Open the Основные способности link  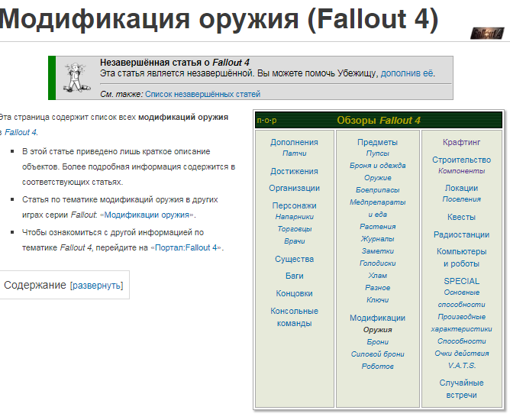tap(461, 299)
